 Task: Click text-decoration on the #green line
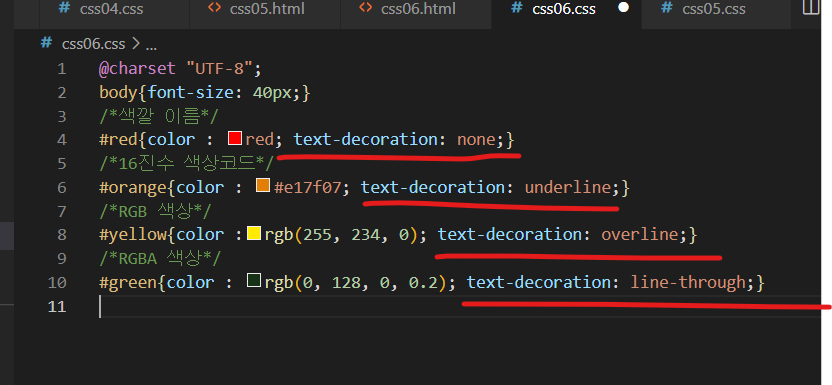[539, 282]
